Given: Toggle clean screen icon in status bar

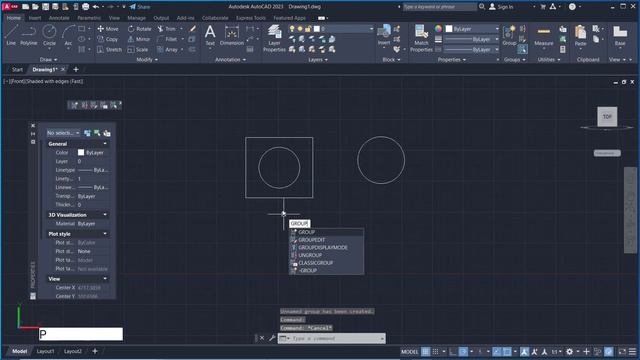Looking at the screenshot, I should click(622, 351).
